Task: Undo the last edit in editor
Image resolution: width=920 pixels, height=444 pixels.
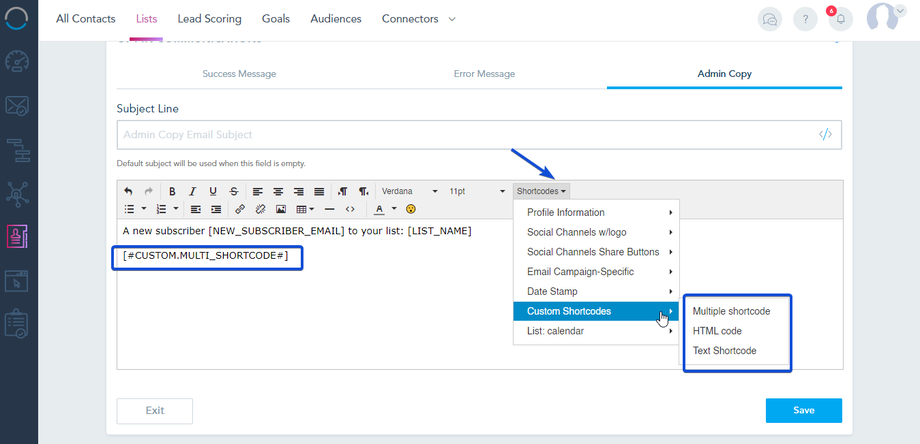Action: 128,191
